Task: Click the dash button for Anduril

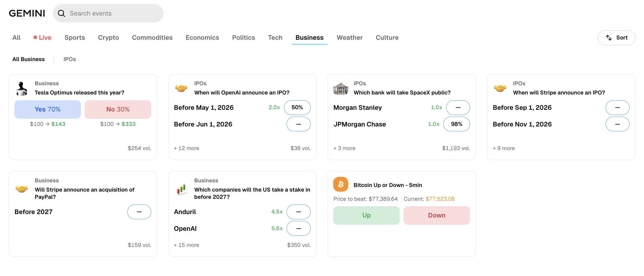Action: click(x=298, y=212)
